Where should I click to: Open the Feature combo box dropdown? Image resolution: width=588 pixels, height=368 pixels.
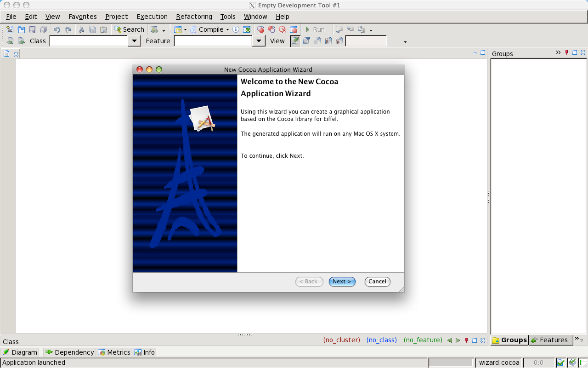click(x=259, y=41)
